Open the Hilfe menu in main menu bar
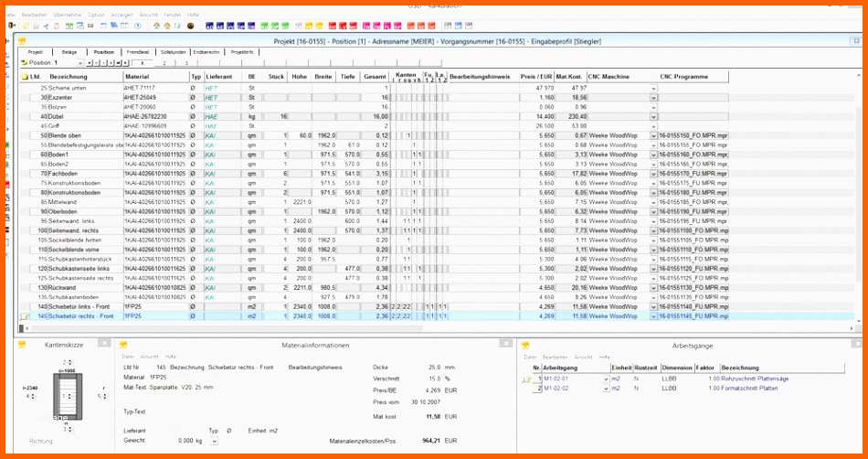This screenshot has height=459, width=868. click(x=193, y=16)
